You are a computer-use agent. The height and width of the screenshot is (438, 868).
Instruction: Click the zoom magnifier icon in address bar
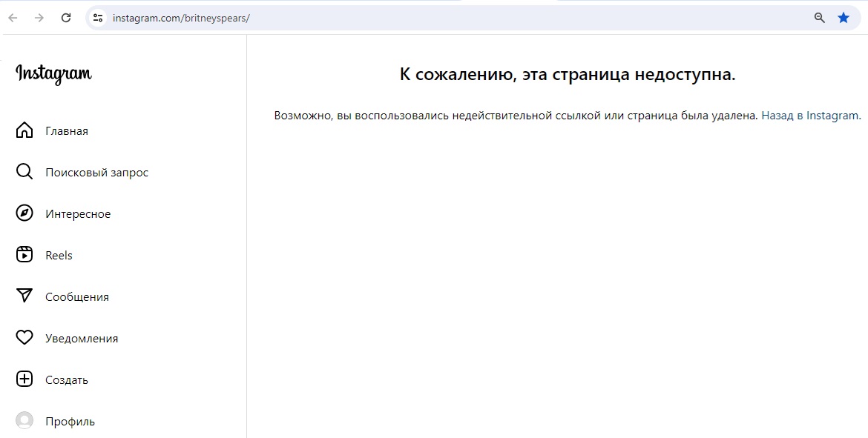coord(819,18)
